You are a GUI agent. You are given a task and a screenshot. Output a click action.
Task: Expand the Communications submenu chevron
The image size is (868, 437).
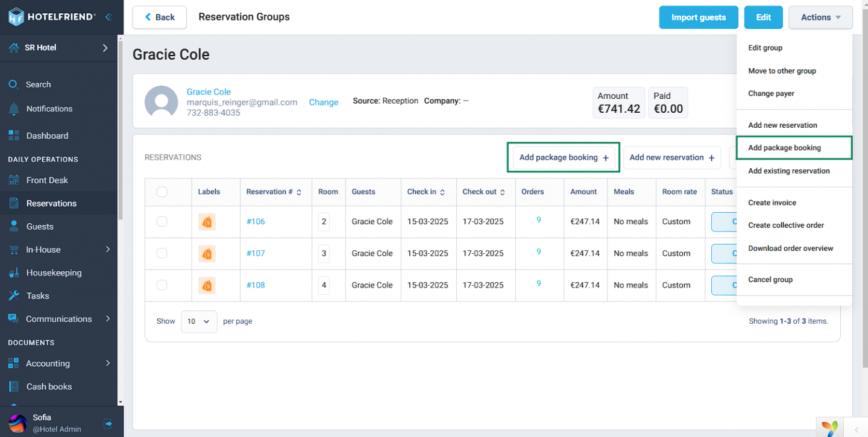(108, 319)
